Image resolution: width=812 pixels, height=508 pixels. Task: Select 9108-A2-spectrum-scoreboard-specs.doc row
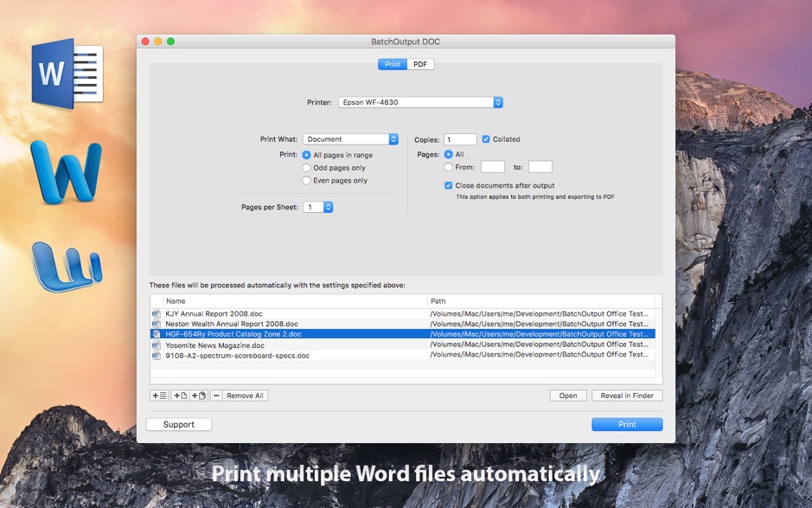point(403,356)
